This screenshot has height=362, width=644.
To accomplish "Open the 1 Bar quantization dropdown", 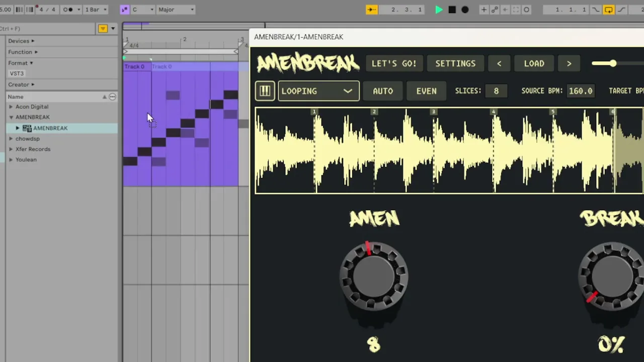I will 96,10.
